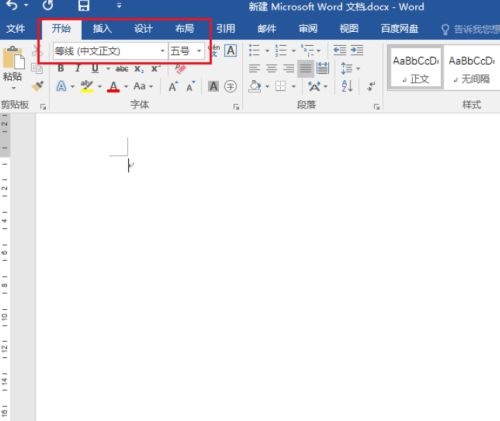
Task: Toggle the justify alignment button
Action: [x=305, y=69]
